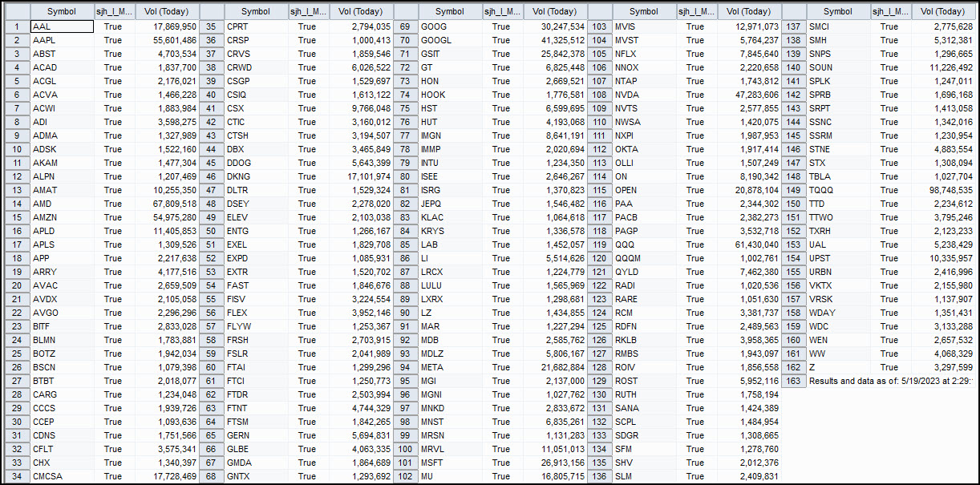Click the True cell in HUT row
Viewport: 980px width, 485px height.
501,122
